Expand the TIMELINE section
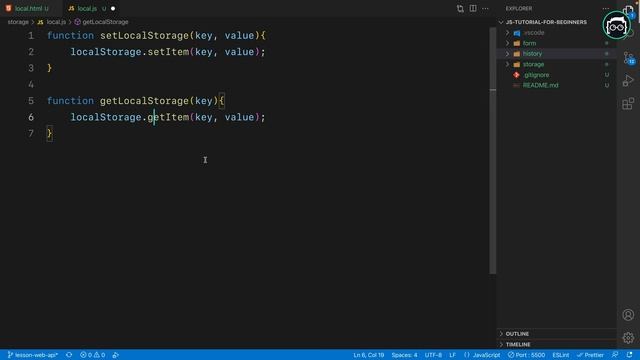The height and width of the screenshot is (360, 640). (x=557, y=344)
